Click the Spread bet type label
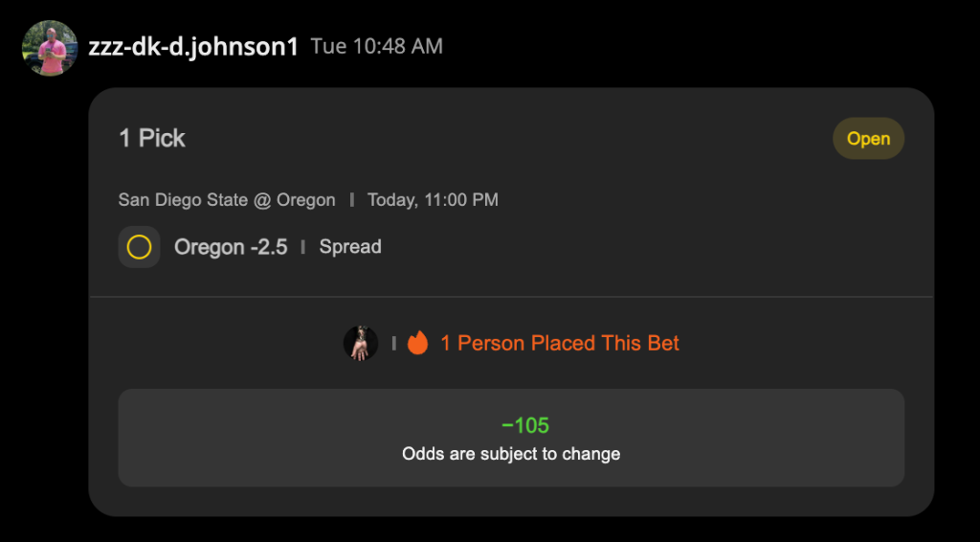 pyautogui.click(x=350, y=247)
